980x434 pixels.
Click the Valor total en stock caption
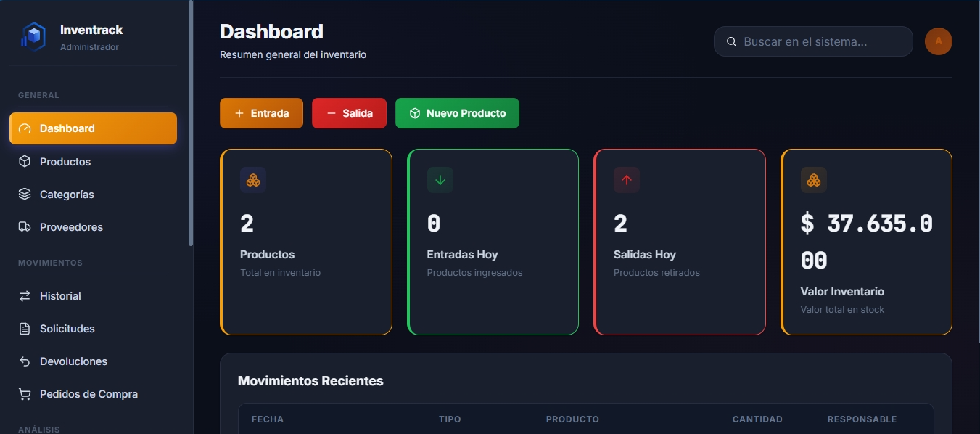click(x=842, y=310)
